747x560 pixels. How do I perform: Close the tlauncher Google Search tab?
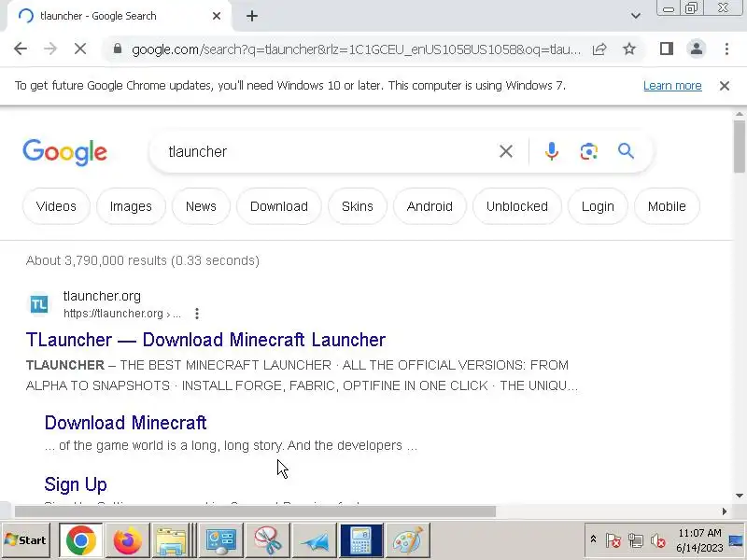pyautogui.click(x=217, y=16)
